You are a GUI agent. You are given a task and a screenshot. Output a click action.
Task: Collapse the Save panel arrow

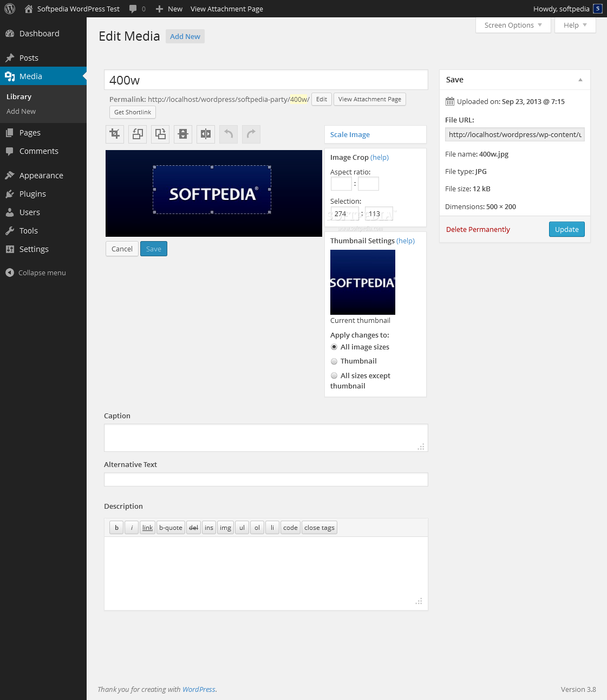pyautogui.click(x=580, y=80)
